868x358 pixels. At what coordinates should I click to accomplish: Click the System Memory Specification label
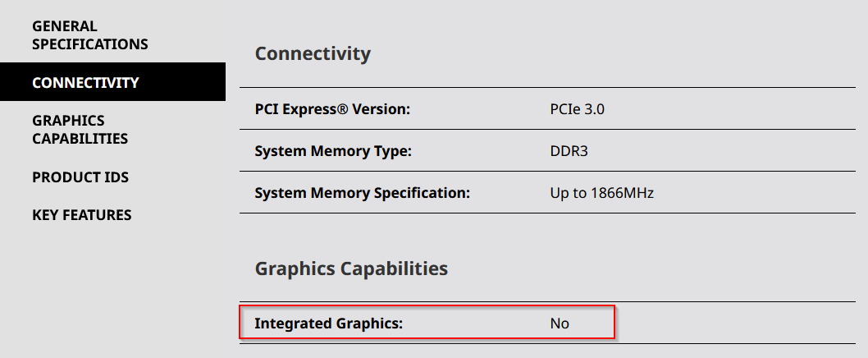pyautogui.click(x=363, y=194)
